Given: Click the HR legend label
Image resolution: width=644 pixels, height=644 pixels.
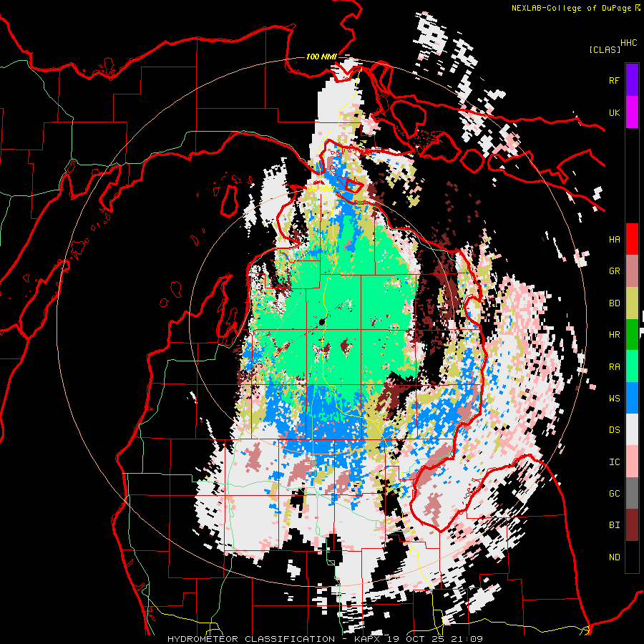Looking at the screenshot, I should click(x=615, y=335).
